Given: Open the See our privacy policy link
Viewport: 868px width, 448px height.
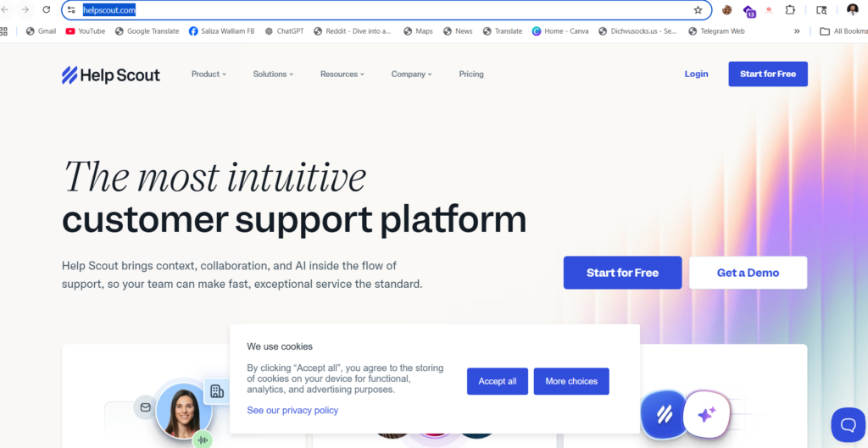Looking at the screenshot, I should (292, 411).
